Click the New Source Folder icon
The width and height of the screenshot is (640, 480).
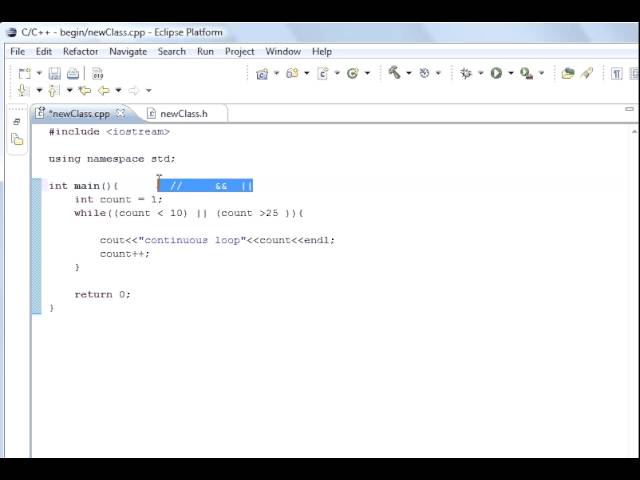(x=292, y=73)
